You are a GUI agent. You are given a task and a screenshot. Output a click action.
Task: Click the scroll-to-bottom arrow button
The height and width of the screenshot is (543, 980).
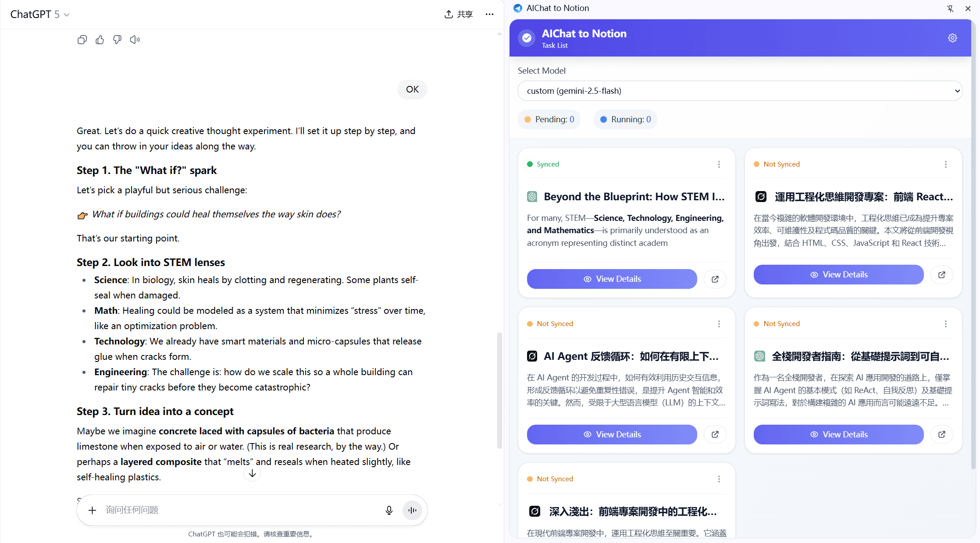pos(252,473)
